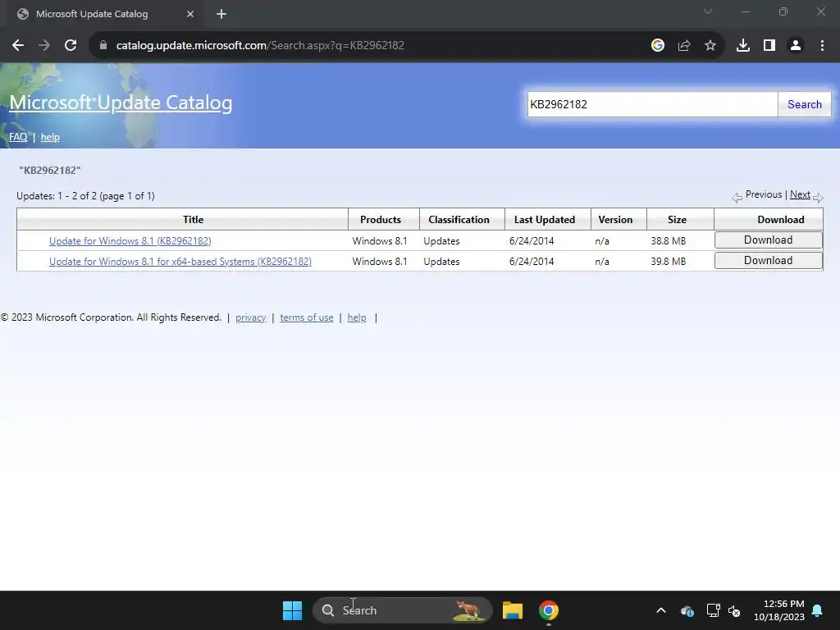
Task: Open the notifications bell
Action: [818, 610]
